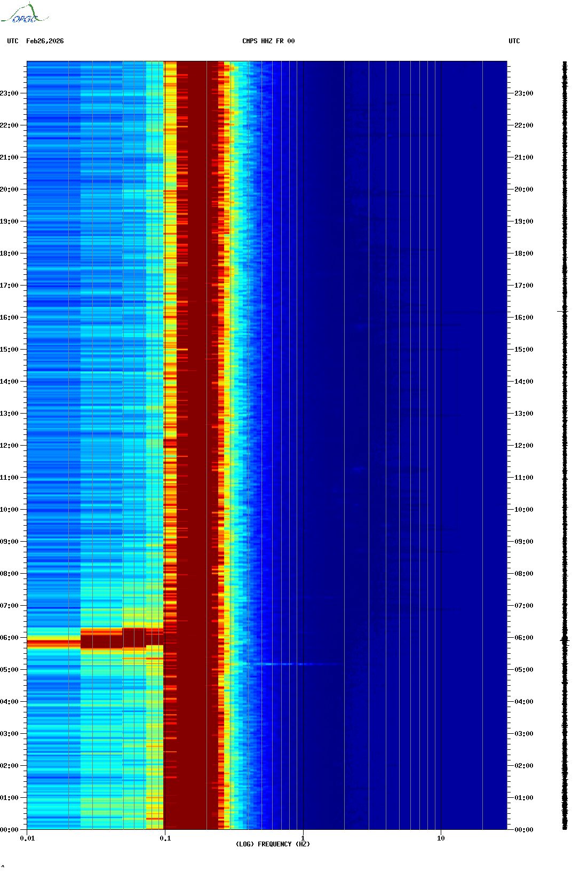The width and height of the screenshot is (588, 872).
Task: Click the right 23:00 time axis label
Action: (x=523, y=93)
